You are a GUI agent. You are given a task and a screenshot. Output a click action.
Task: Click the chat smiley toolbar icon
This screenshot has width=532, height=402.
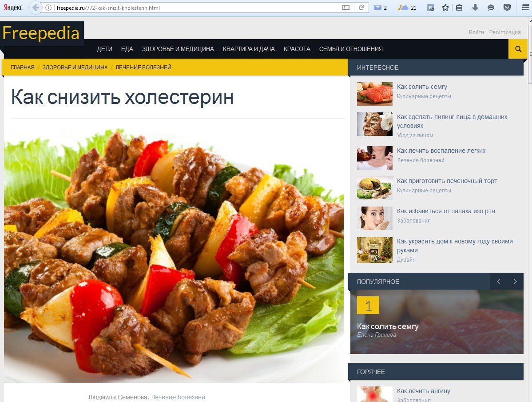(x=491, y=8)
